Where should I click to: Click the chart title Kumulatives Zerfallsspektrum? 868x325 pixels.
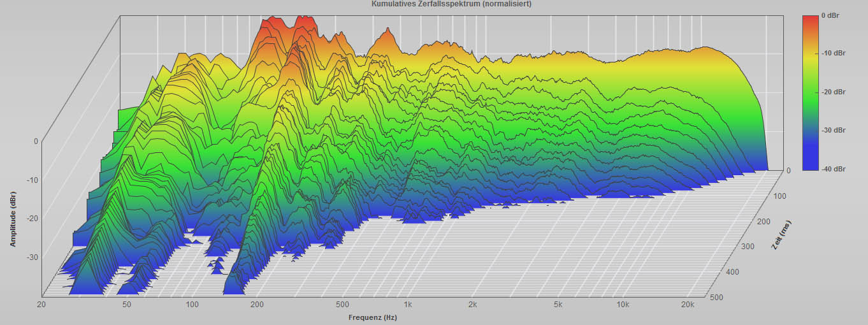tap(451, 4)
